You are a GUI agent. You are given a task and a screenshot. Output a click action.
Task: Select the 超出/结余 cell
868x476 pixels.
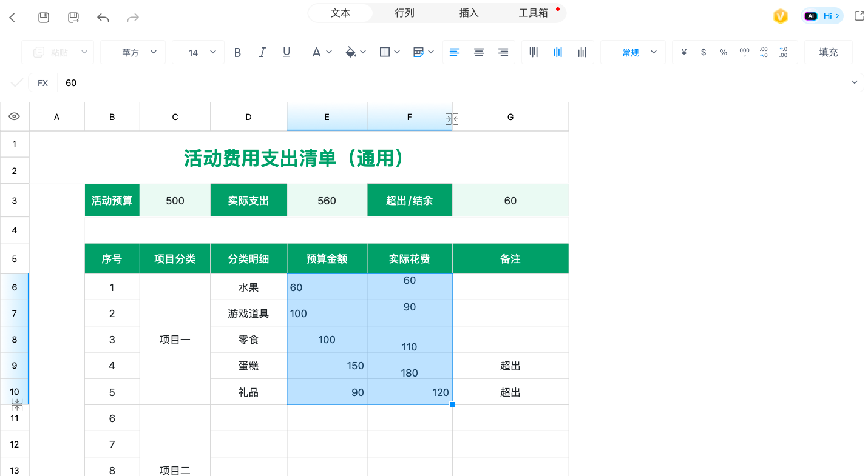(410, 201)
